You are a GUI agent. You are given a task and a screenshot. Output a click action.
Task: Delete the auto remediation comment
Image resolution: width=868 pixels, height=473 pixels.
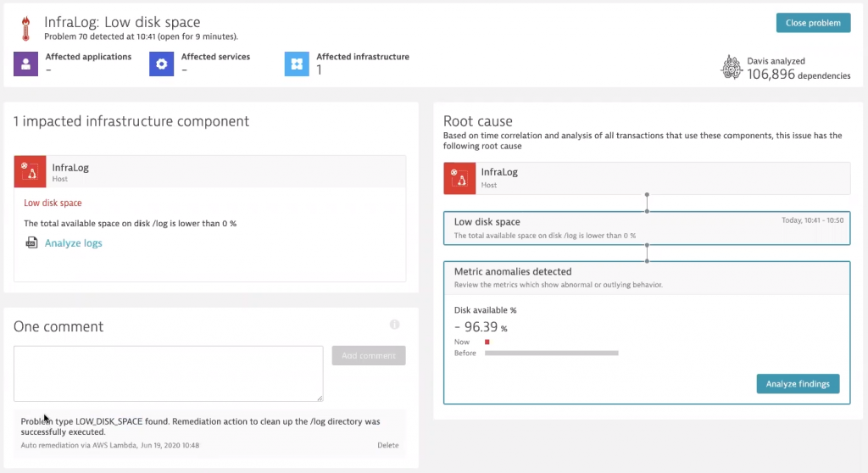pos(388,445)
